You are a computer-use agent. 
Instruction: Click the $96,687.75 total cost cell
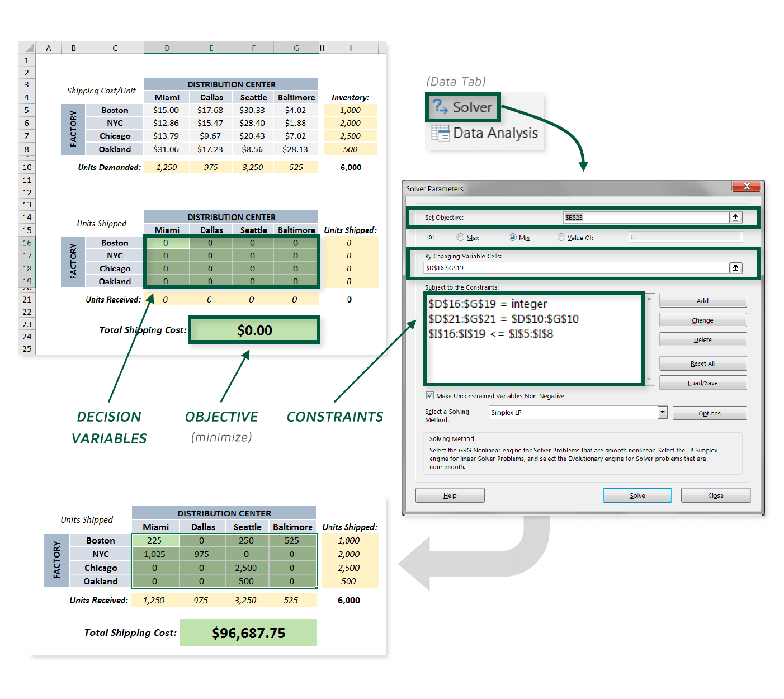coord(248,633)
